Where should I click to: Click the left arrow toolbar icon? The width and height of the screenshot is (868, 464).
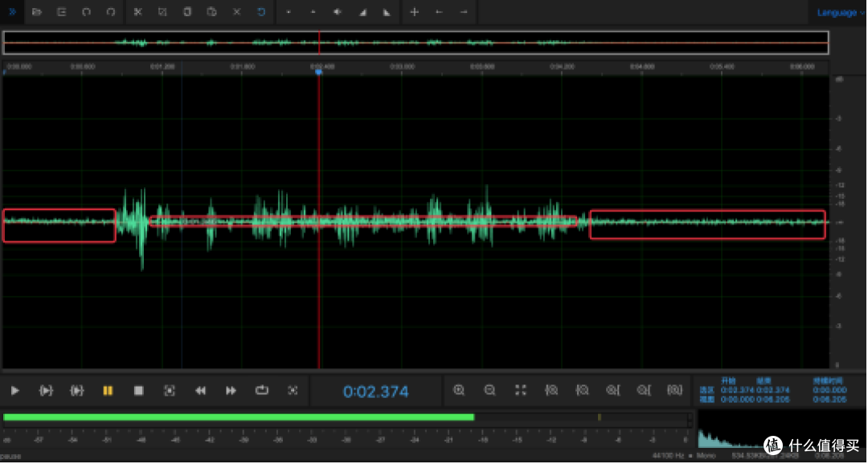point(439,11)
